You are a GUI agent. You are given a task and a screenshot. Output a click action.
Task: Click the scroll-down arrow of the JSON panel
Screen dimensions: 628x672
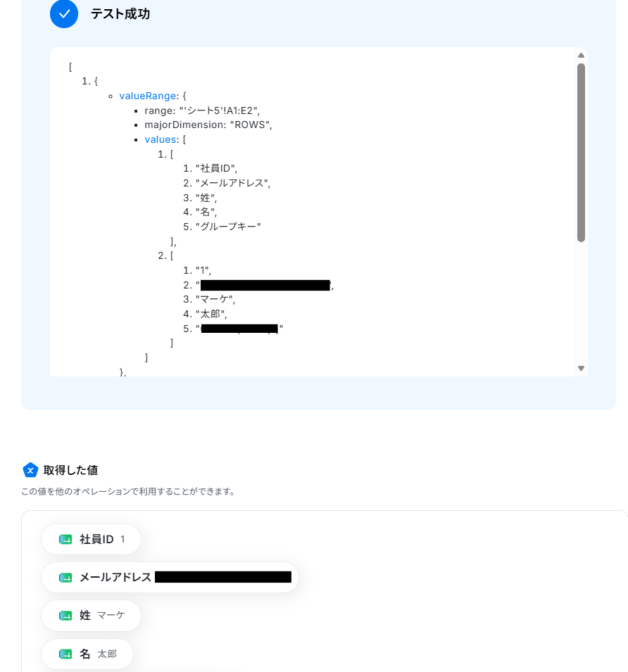pos(582,368)
